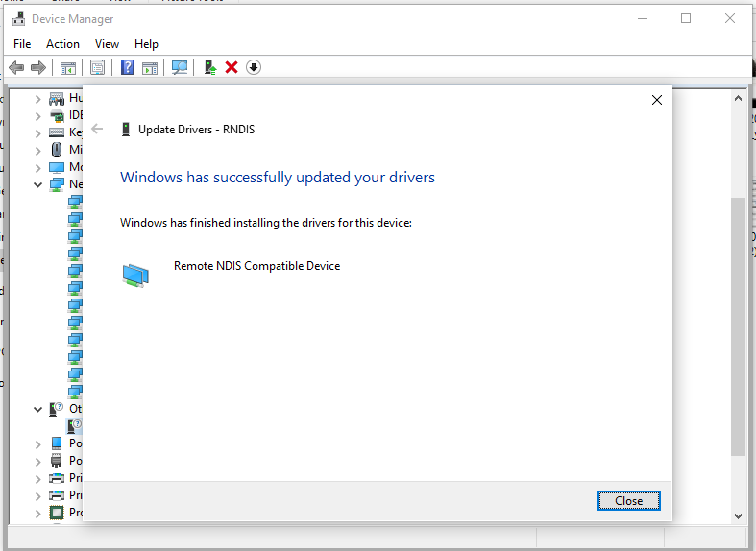Click the blue Help question-mark toolbar icon
Image resolution: width=756 pixels, height=551 pixels.
point(127,67)
